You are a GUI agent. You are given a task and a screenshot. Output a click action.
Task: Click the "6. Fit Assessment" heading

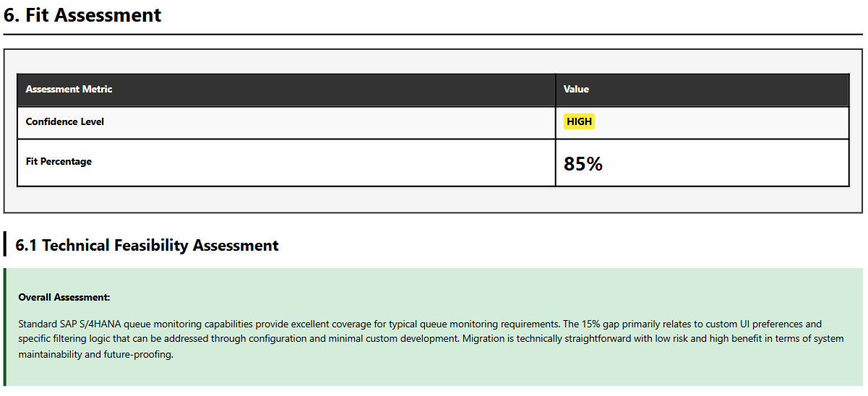coord(82,15)
